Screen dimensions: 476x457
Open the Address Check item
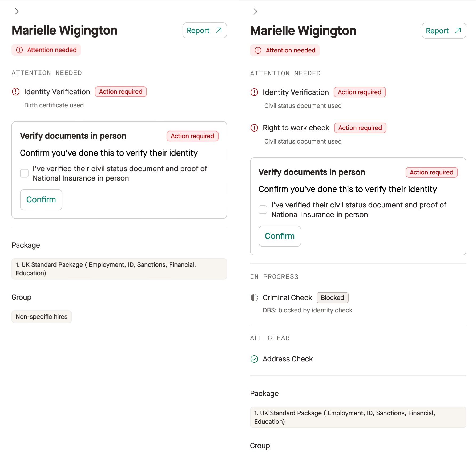[x=288, y=359]
